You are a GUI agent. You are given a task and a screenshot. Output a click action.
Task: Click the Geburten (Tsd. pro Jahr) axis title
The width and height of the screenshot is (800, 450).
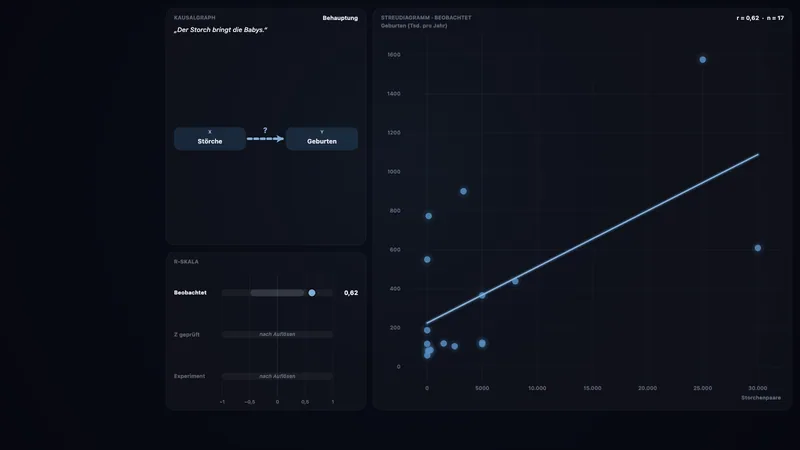tap(414, 26)
